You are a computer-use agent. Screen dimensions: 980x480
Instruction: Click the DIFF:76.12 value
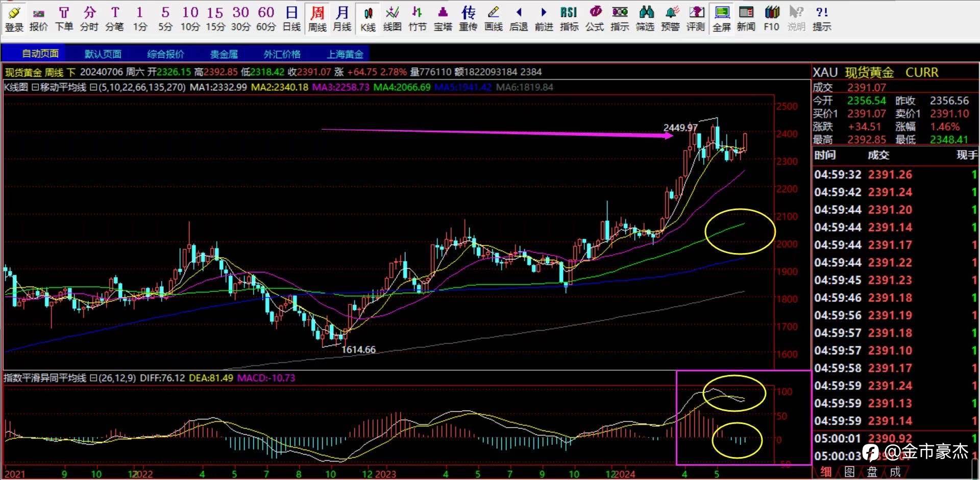pos(162,378)
